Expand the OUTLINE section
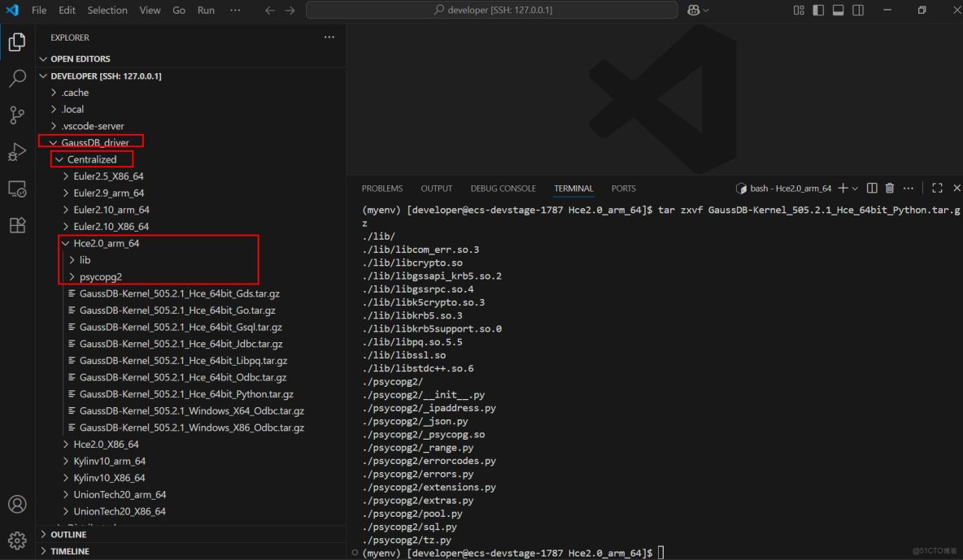This screenshot has height=560, width=963. coord(68,535)
